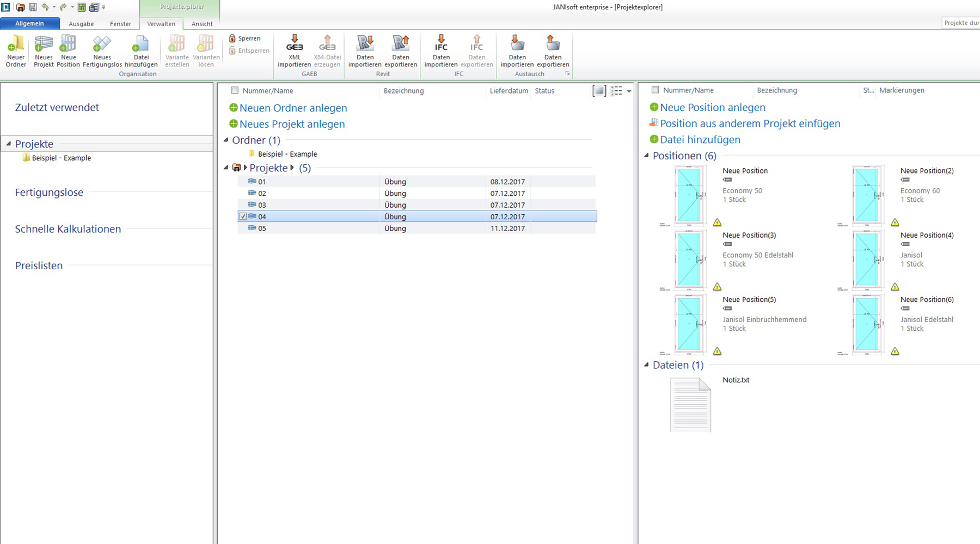
Task: Select the Notiz.txt file thumbnail
Action: click(690, 405)
